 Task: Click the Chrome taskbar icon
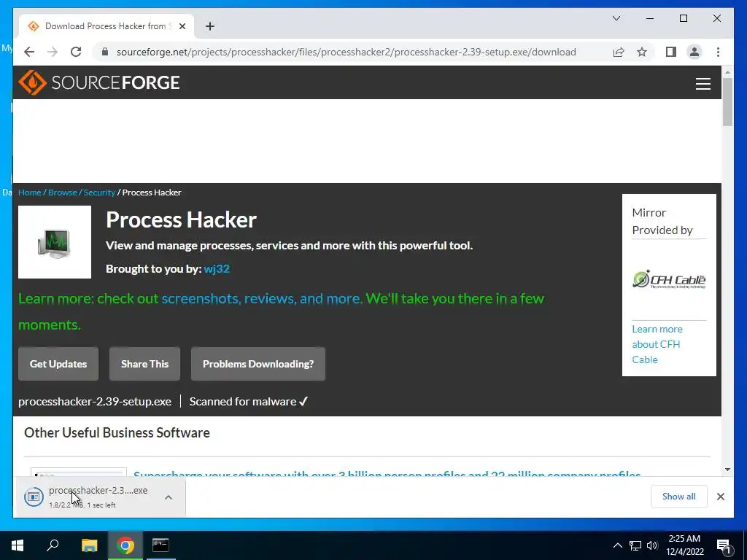125,545
